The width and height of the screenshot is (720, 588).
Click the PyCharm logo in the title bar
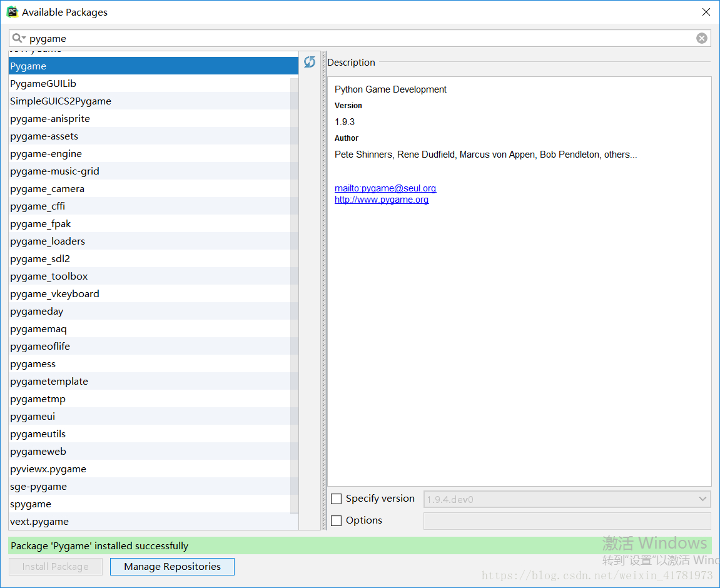coord(12,12)
